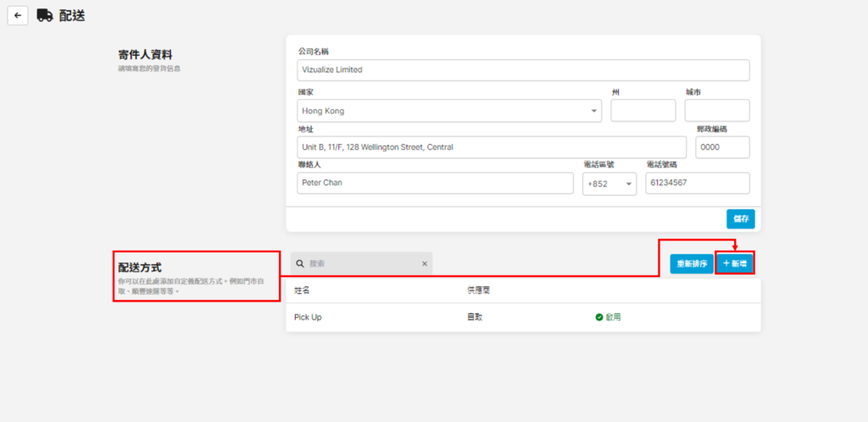Click the Wellington Street address field

point(492,147)
